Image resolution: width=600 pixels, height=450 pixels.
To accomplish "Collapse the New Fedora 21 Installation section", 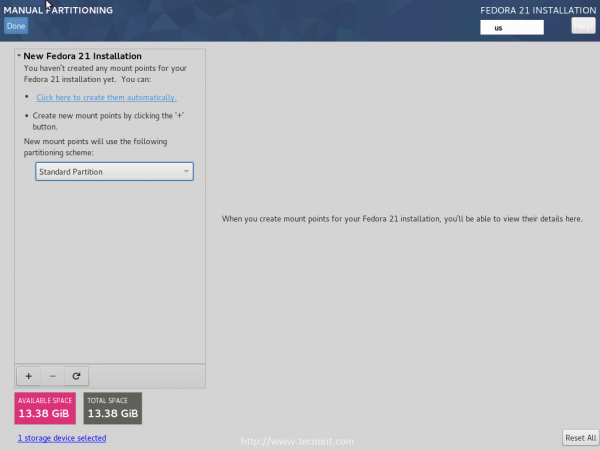I will [x=19, y=56].
